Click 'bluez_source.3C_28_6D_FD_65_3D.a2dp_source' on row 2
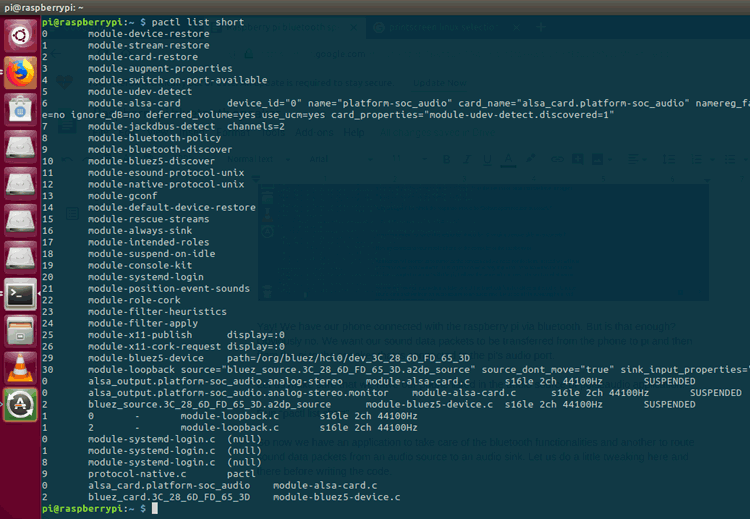This screenshot has width=750, height=519. 210,404
